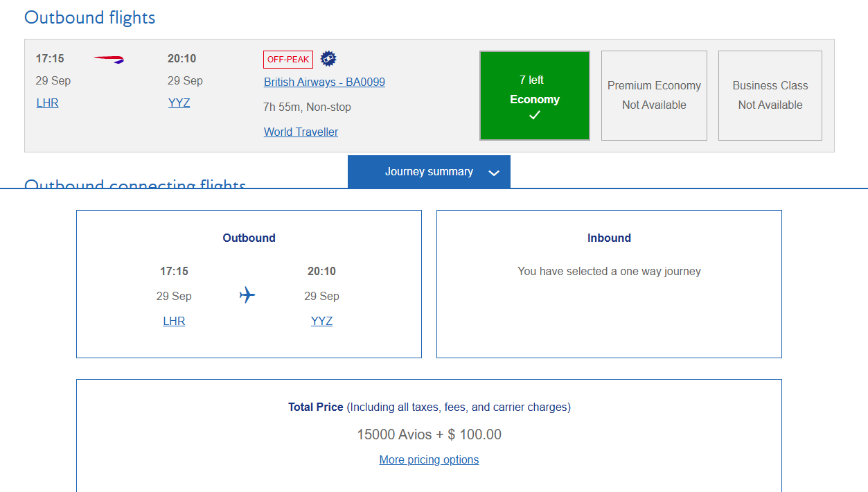Click the YYZ link in the flight row
This screenshot has height=492, width=868.
(x=179, y=103)
